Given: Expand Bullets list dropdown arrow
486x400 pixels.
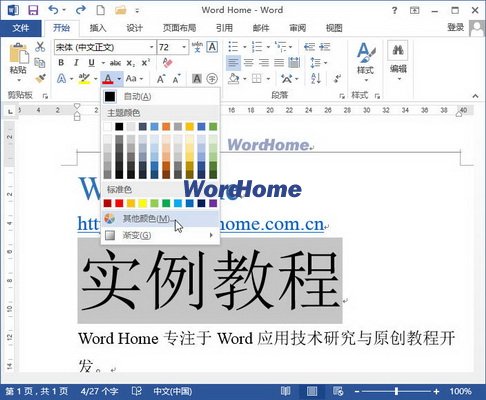Looking at the screenshot, I should (x=244, y=47).
